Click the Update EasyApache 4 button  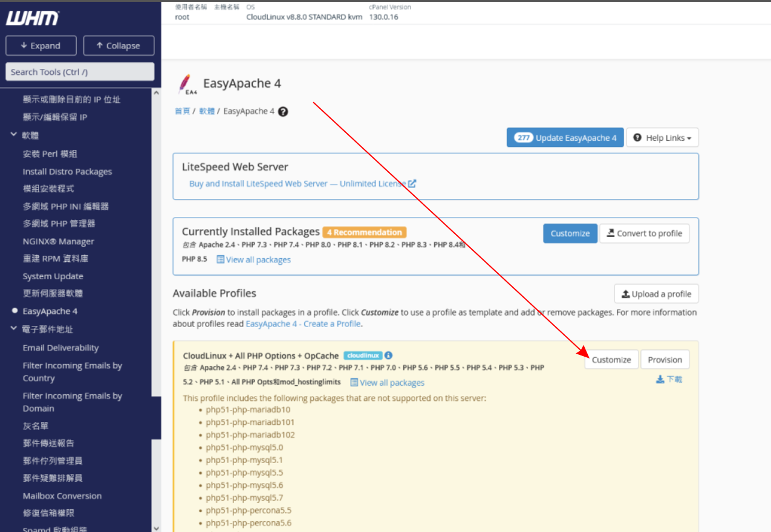(565, 138)
